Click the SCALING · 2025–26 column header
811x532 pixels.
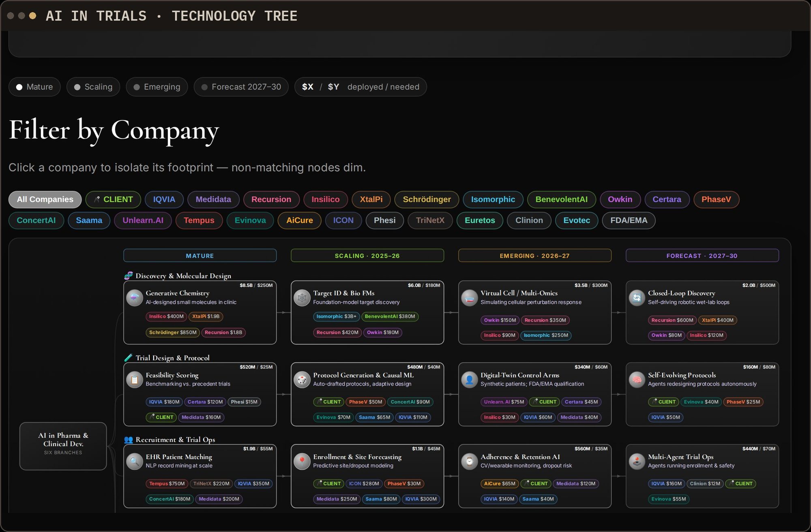[367, 256]
